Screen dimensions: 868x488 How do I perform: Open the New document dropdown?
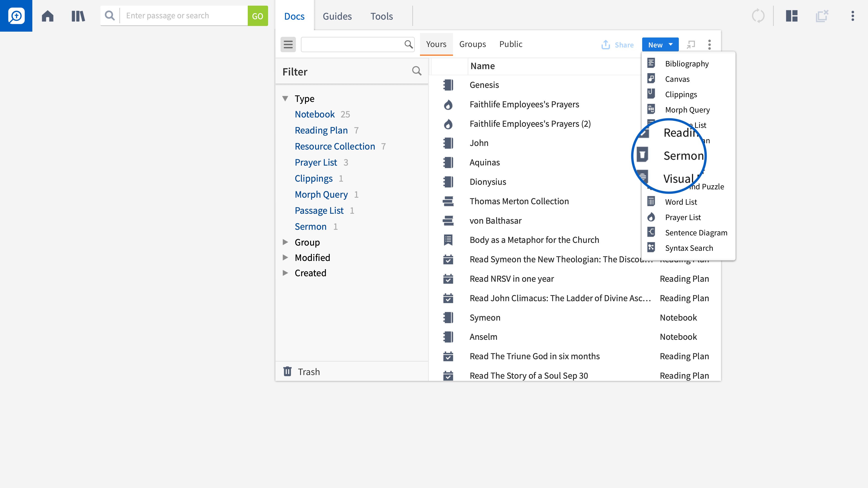tap(660, 45)
